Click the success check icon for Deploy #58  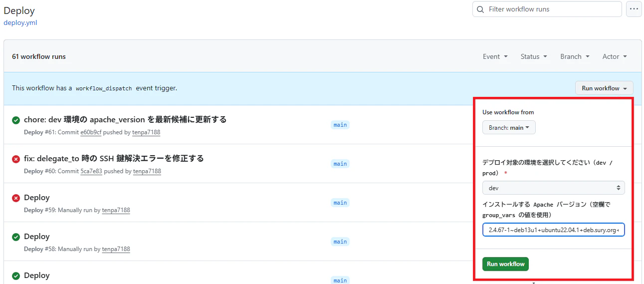point(16,237)
